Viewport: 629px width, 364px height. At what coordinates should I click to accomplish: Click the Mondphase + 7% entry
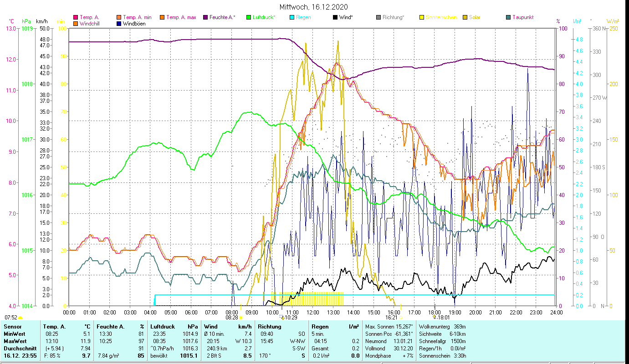pos(388,356)
